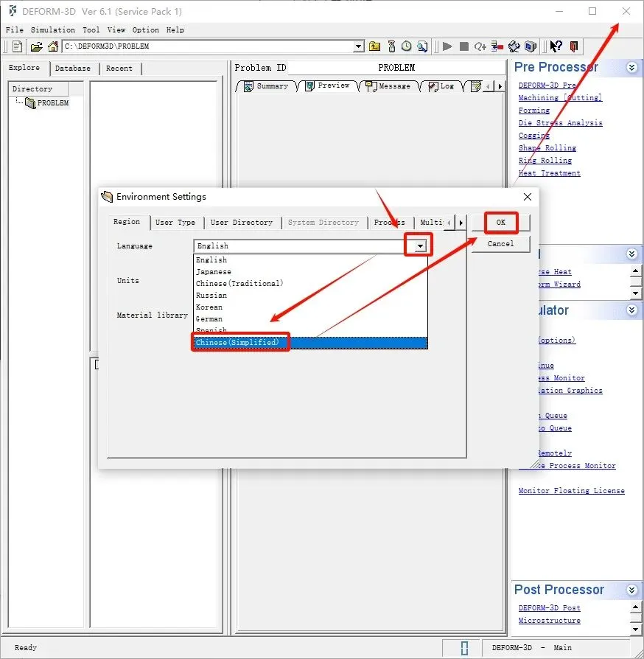Click the red exit door icon

point(574,46)
